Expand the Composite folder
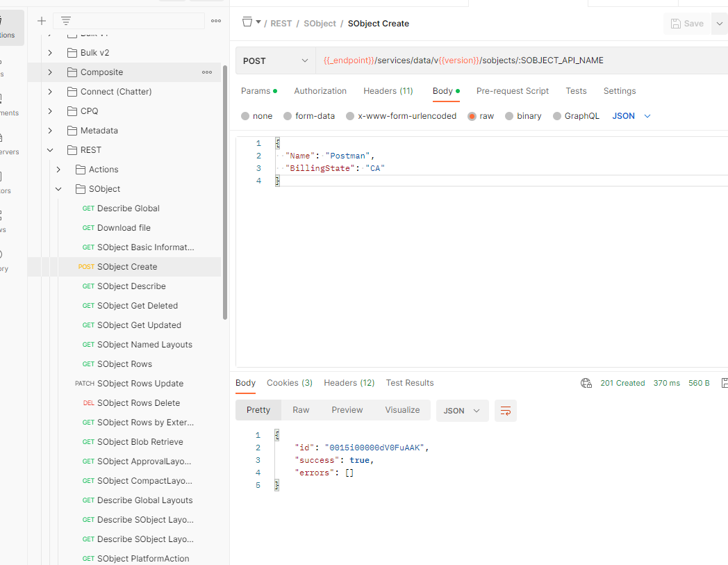728x565 pixels. [50, 72]
